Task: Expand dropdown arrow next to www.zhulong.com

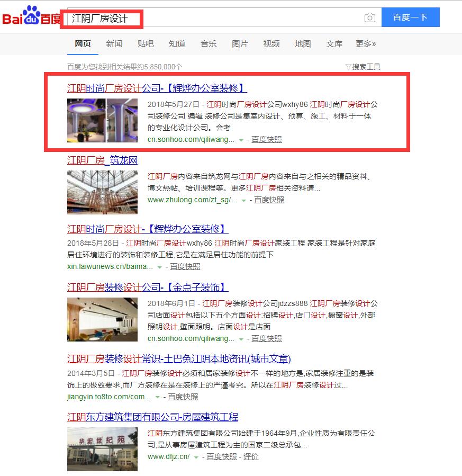Action: 243,200
